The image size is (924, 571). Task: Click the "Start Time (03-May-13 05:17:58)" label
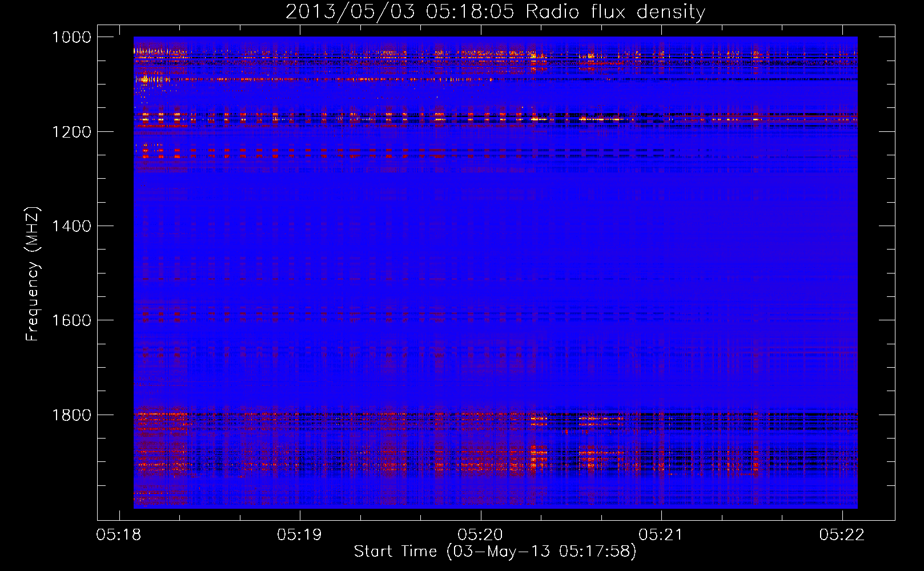[495, 552]
